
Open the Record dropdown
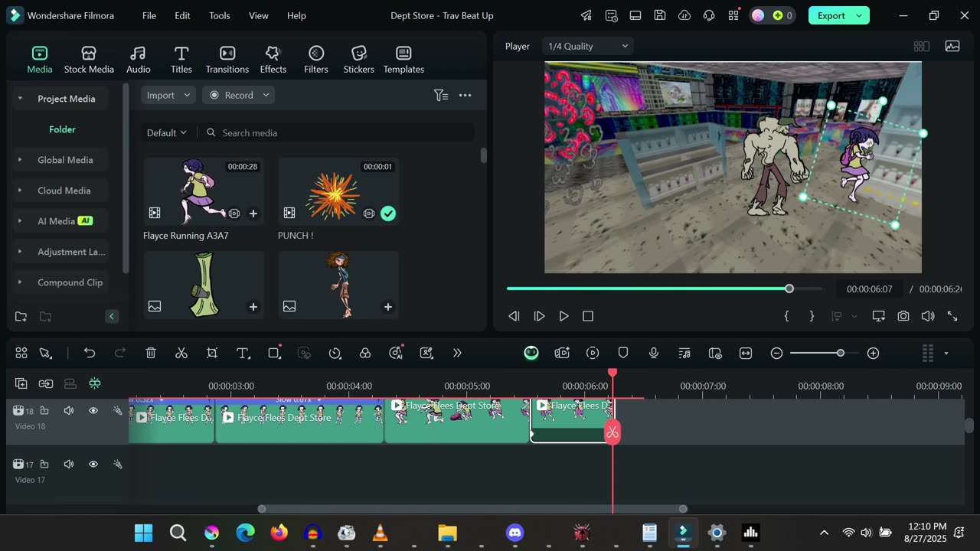click(x=239, y=95)
